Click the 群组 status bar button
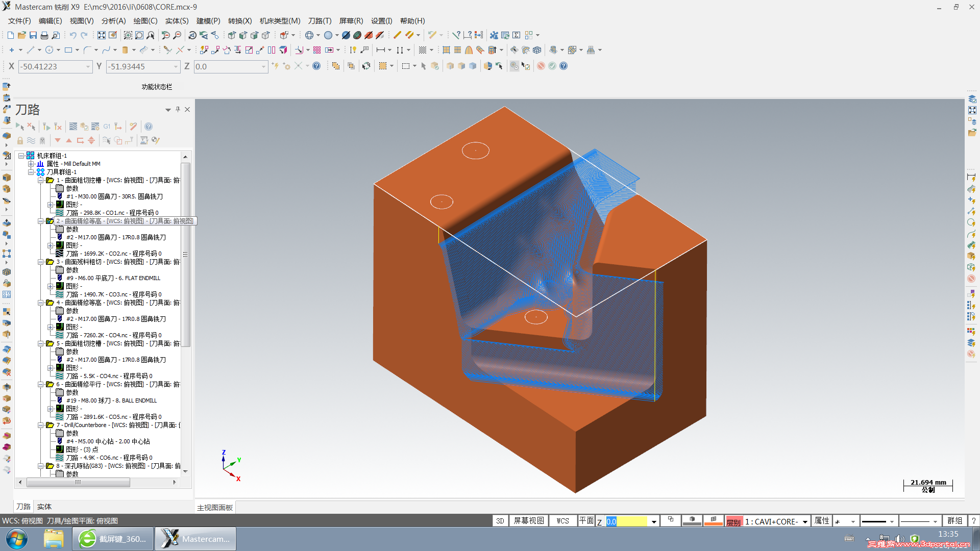The image size is (980, 551). [x=954, y=521]
